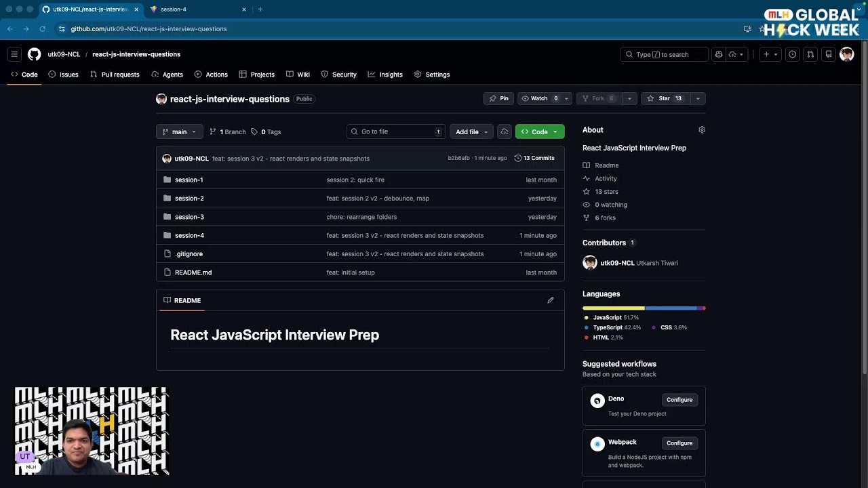868x488 pixels.
Task: Open the Copilot cloud icon beside Add file
Action: (504, 131)
